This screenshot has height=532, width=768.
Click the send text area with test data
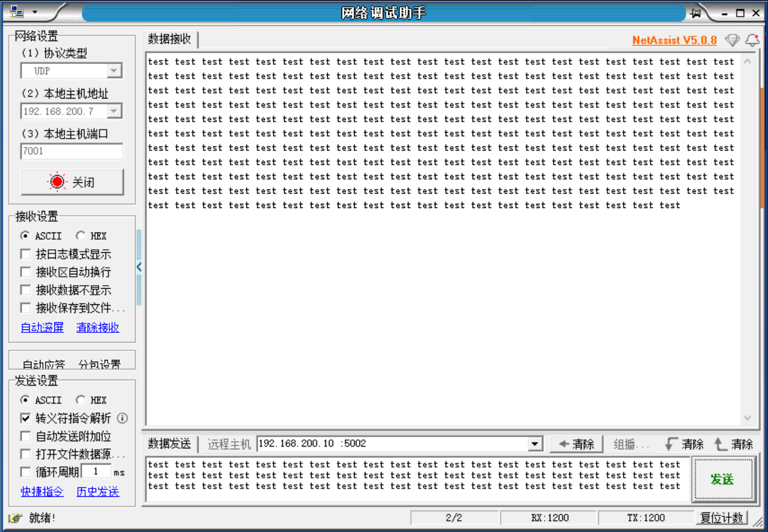[x=416, y=479]
